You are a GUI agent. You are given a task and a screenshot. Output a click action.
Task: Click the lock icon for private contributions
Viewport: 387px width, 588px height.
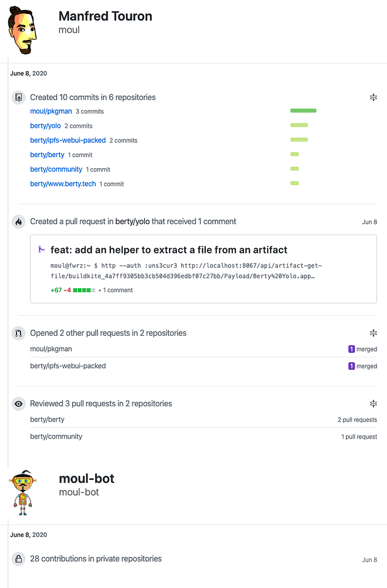(19, 559)
